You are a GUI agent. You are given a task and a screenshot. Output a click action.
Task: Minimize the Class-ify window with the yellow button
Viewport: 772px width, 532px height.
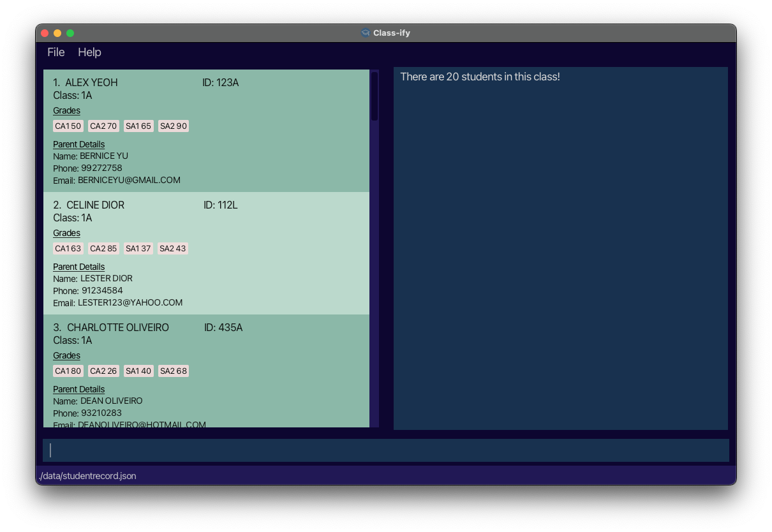[57, 33]
